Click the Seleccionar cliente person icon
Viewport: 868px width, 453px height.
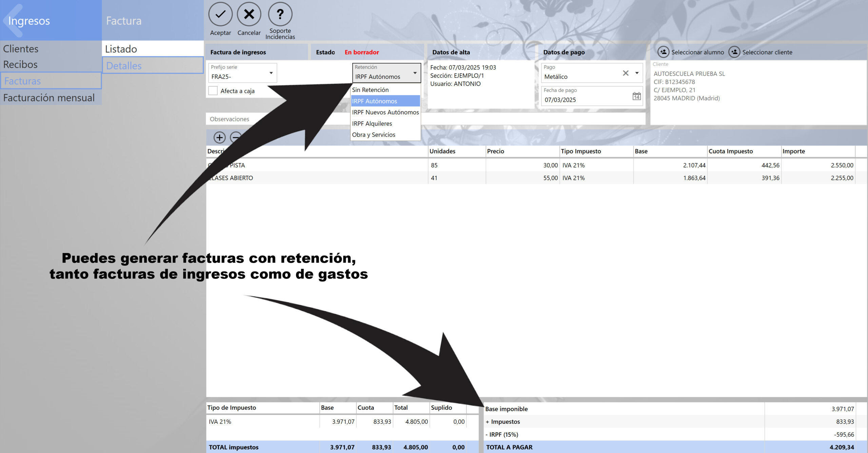click(x=734, y=52)
